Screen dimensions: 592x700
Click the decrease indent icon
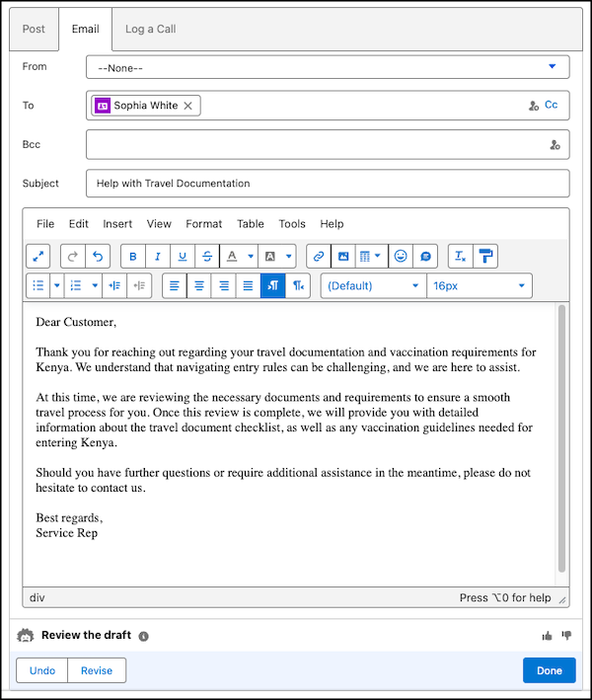point(139,285)
